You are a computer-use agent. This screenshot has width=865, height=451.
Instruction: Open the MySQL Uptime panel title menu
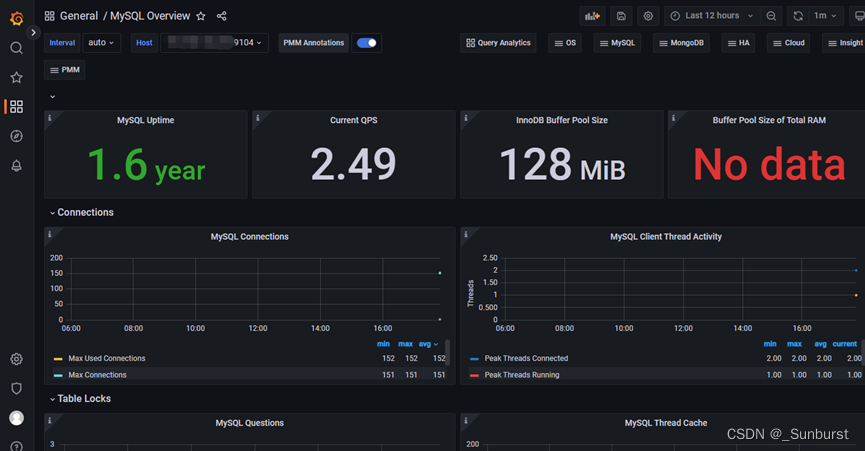(x=146, y=120)
